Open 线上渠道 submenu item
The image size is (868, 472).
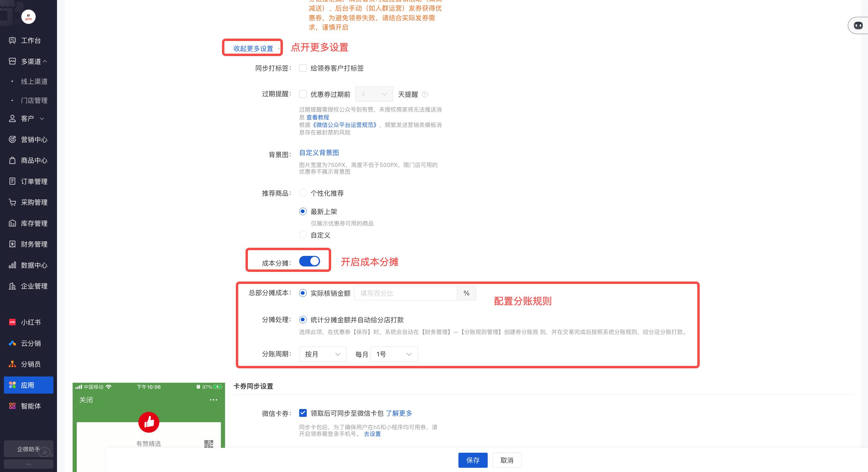(34, 81)
